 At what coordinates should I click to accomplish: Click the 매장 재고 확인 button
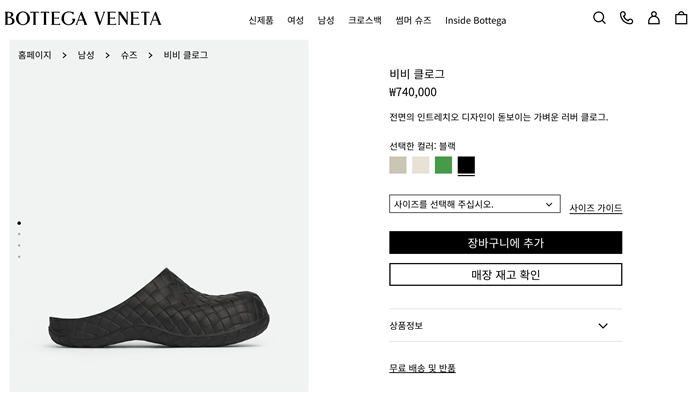pos(505,275)
